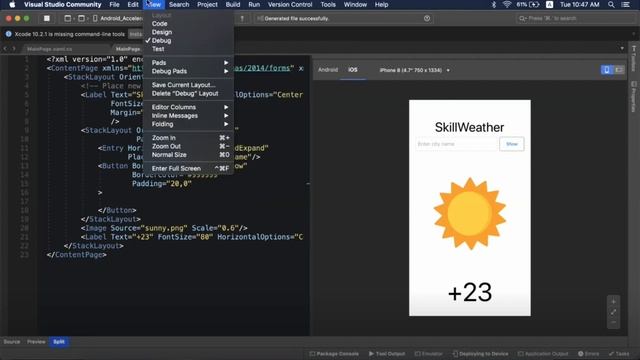The image size is (640, 360).
Task: Click the Install button on Xcode warning
Action: coord(136,34)
